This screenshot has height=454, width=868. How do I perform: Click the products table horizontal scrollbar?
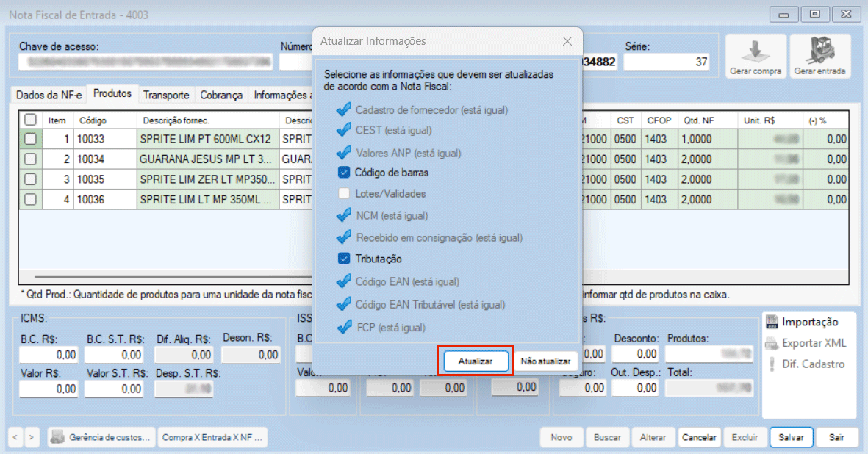[x=173, y=276]
